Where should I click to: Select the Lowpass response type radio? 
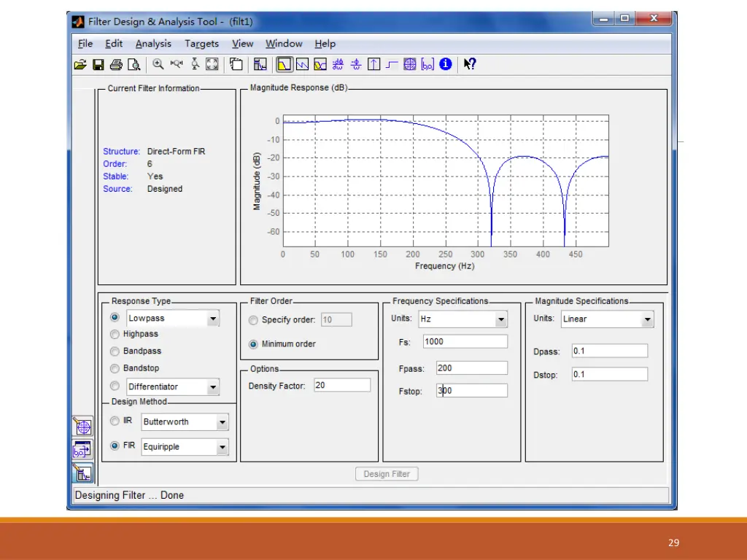point(115,317)
